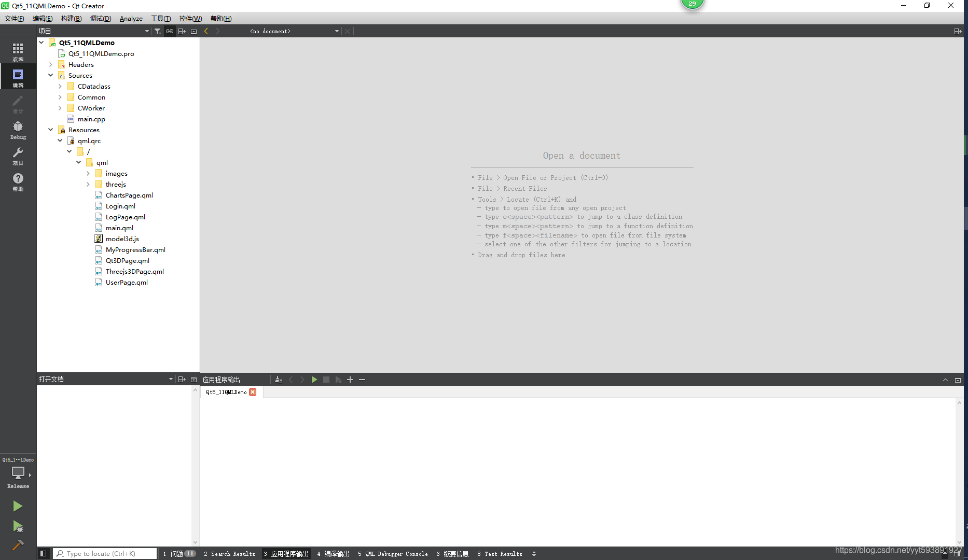Switch to Edit mode
This screenshot has width=968, height=560.
[x=18, y=77]
